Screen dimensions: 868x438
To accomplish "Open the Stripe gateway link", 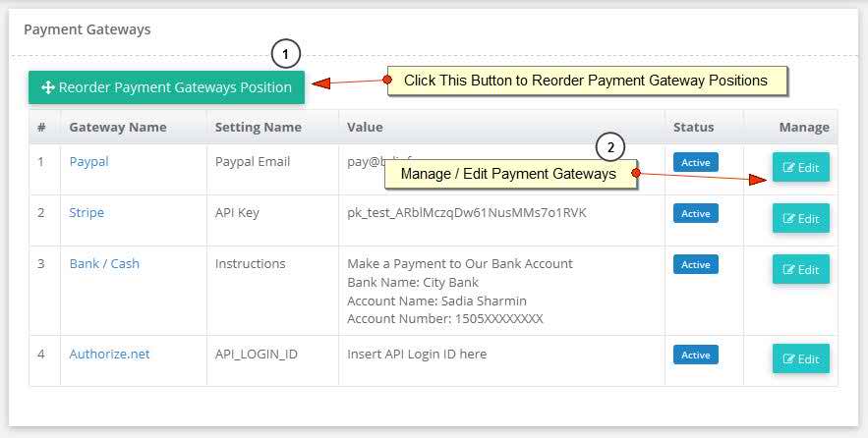I will [87, 212].
